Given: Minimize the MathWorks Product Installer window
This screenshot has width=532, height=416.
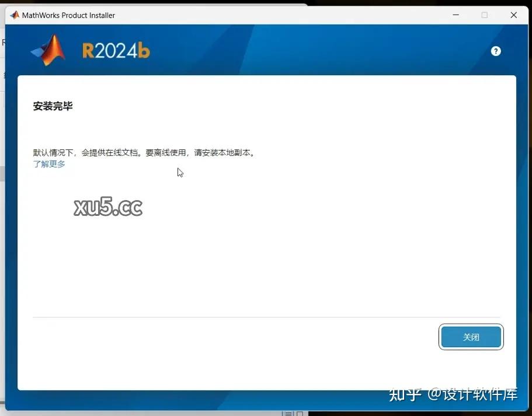Looking at the screenshot, I should pyautogui.click(x=455, y=15).
